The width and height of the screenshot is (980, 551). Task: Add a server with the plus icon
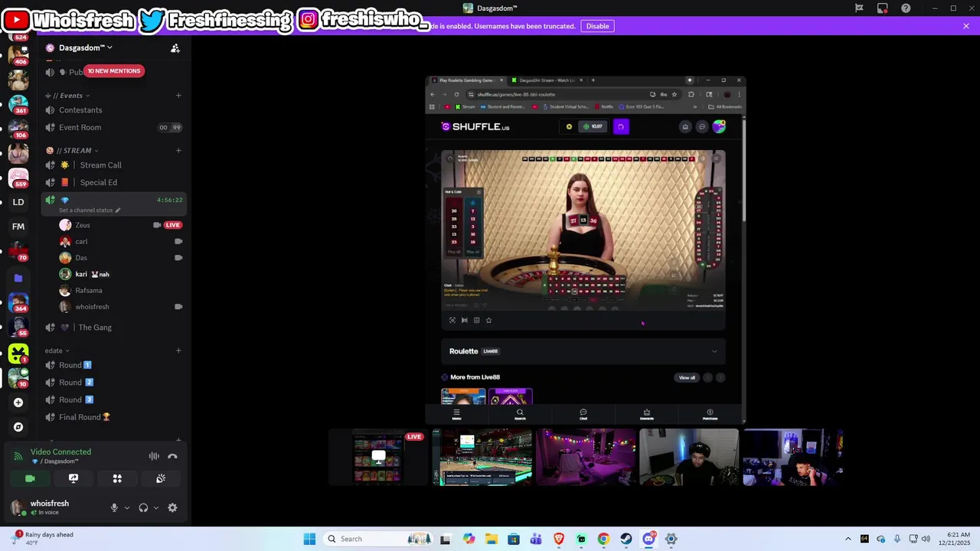pyautogui.click(x=18, y=403)
